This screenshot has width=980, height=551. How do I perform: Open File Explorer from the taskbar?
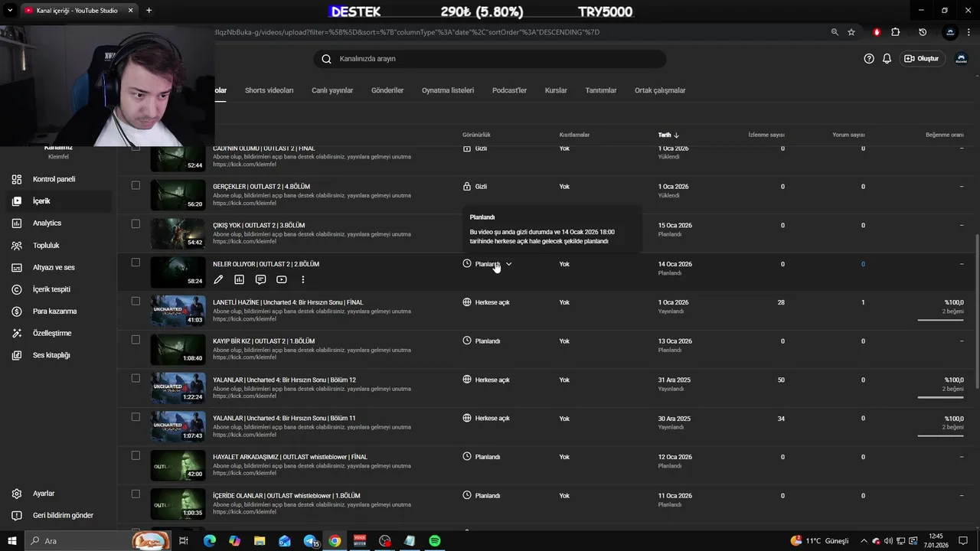pos(260,541)
